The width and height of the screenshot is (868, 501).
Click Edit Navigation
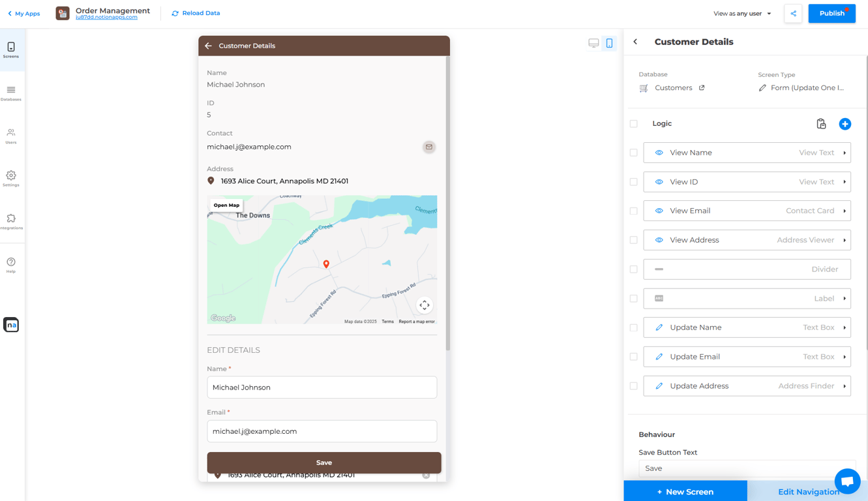pos(809,492)
